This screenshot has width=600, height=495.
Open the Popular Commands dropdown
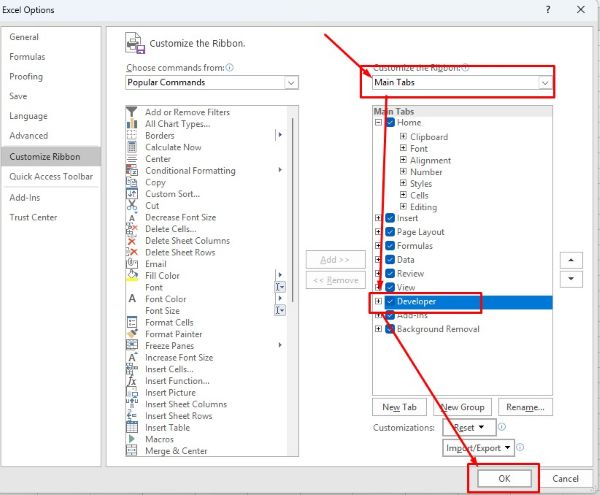tap(291, 83)
